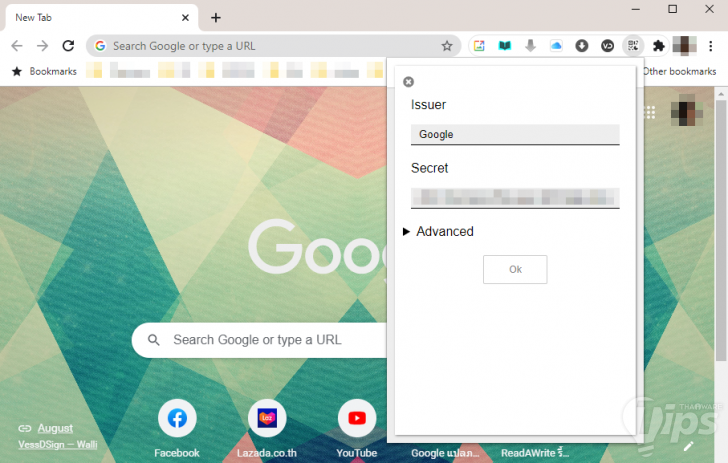Viewport: 728px width, 463px height.
Task: Focus the address bar Search Google or type a URL
Action: 273,46
